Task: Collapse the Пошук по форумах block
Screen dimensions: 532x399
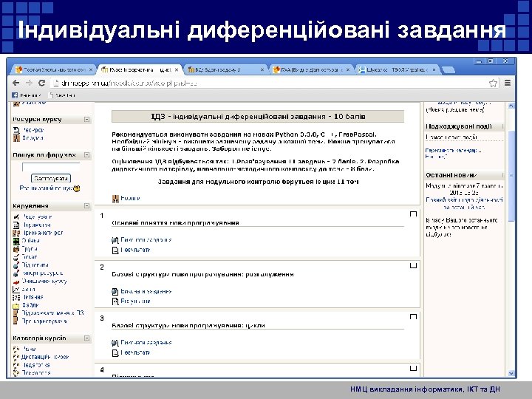Action: point(87,155)
